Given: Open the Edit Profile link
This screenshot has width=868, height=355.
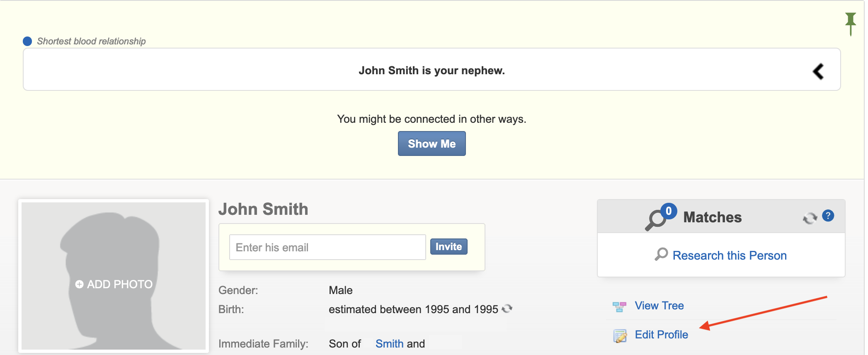Looking at the screenshot, I should tap(661, 335).
